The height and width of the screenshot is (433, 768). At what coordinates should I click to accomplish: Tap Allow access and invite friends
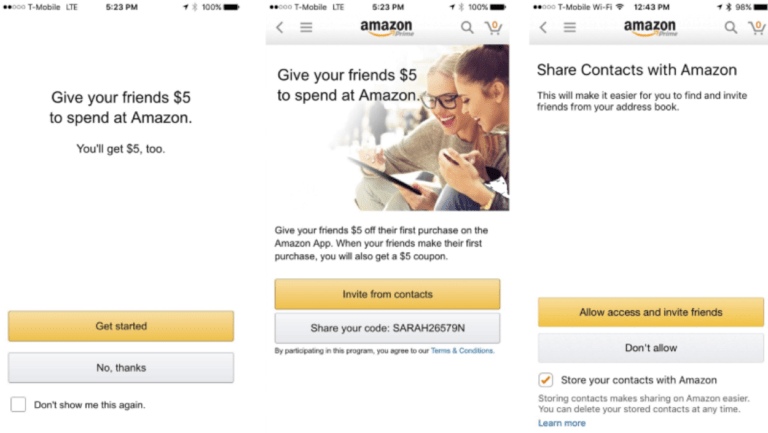pyautogui.click(x=650, y=312)
